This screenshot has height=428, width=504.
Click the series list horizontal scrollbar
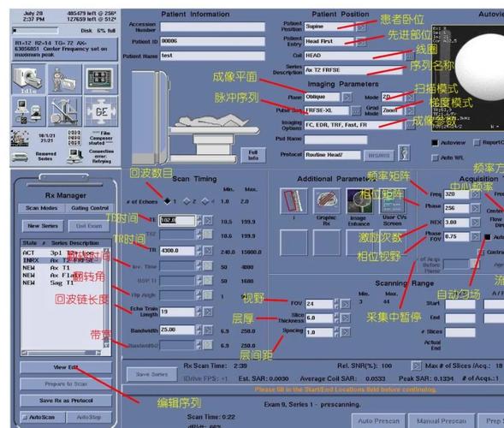tap(61, 353)
